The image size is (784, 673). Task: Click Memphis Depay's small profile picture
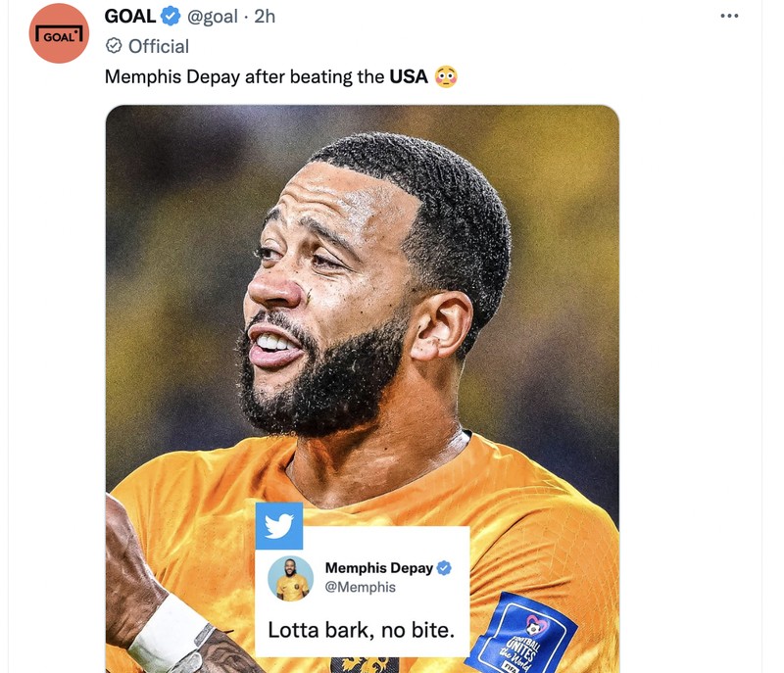tap(291, 579)
